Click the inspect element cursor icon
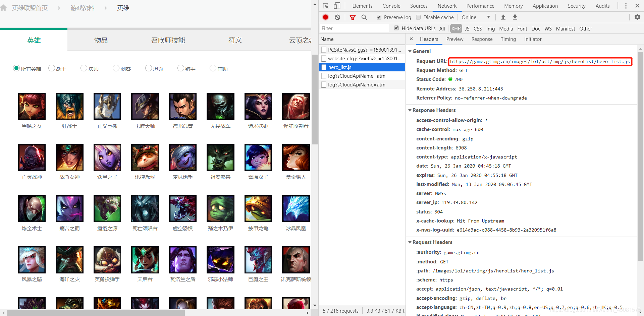This screenshot has height=316, width=644. click(x=326, y=6)
